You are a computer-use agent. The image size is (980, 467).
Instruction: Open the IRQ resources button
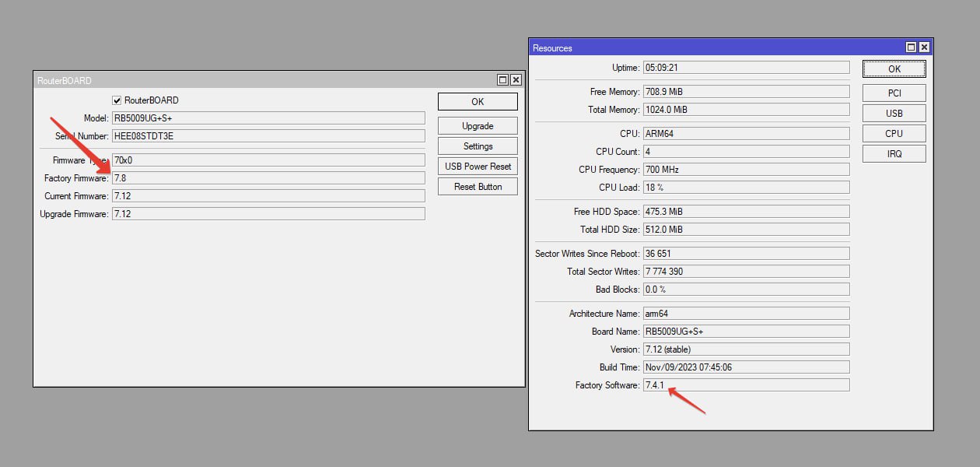click(894, 154)
